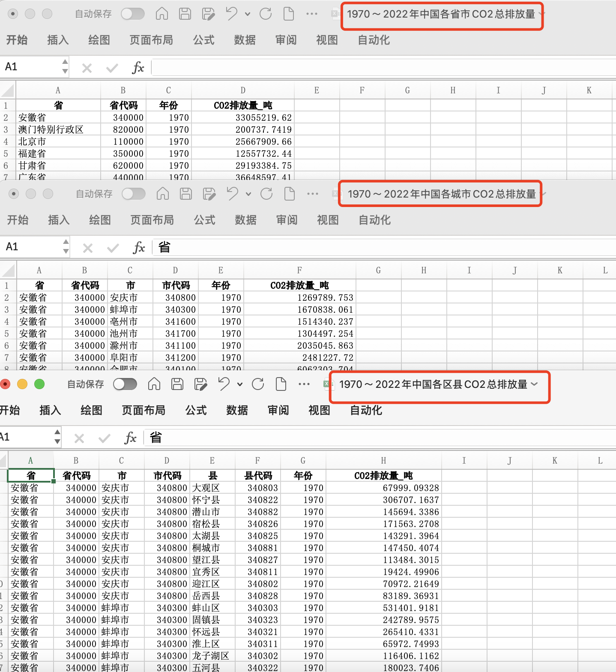
Task: Select column D header in 各省市 window
Action: [x=243, y=90]
